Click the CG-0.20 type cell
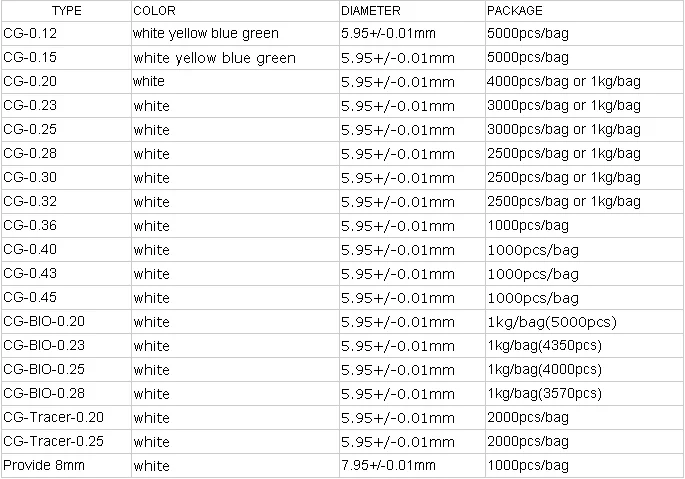685x479 pixels. click(x=30, y=82)
